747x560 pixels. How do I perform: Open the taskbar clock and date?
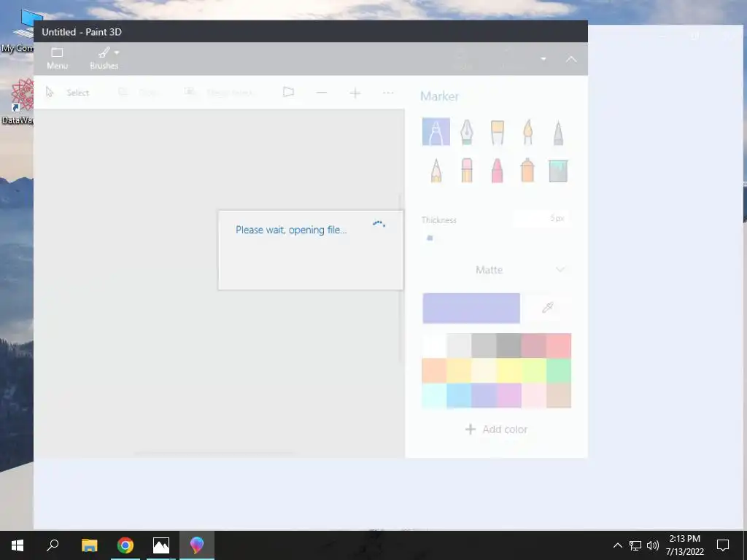(x=684, y=545)
